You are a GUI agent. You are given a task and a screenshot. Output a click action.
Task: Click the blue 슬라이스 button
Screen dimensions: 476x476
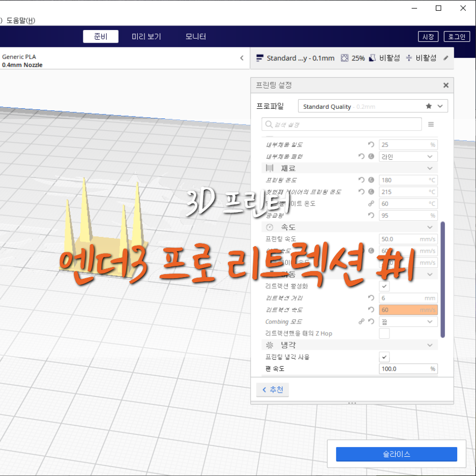click(x=396, y=454)
